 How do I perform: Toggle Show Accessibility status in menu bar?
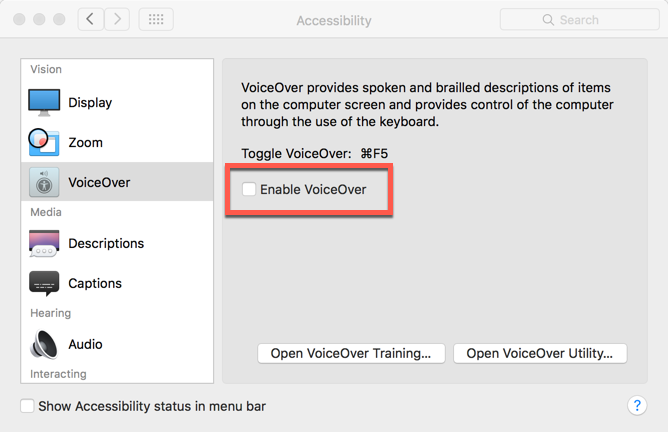(x=27, y=406)
